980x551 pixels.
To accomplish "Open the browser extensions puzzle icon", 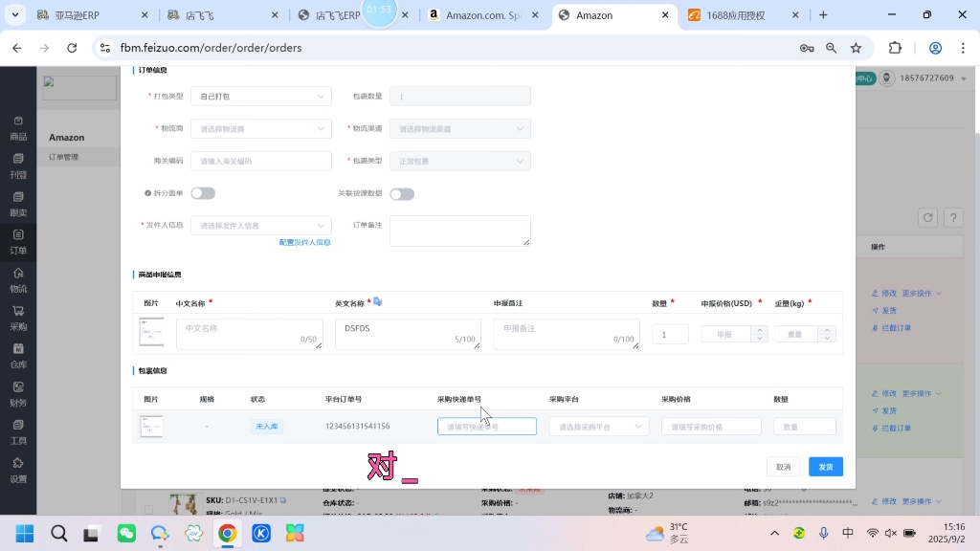I will (x=895, y=48).
